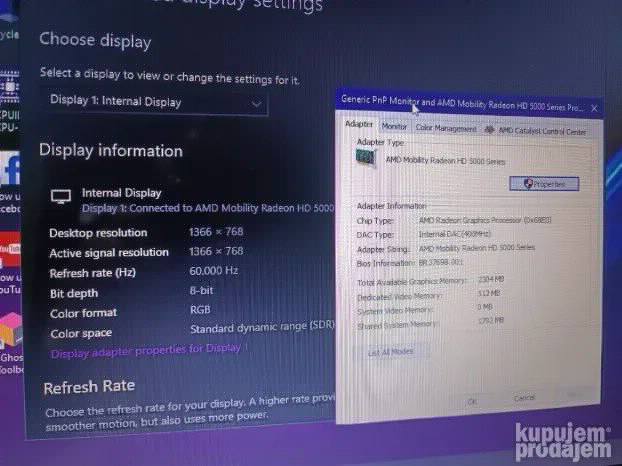This screenshot has width=622, height=466.
Task: Click the Active signal resolution label
Action: click(109, 253)
